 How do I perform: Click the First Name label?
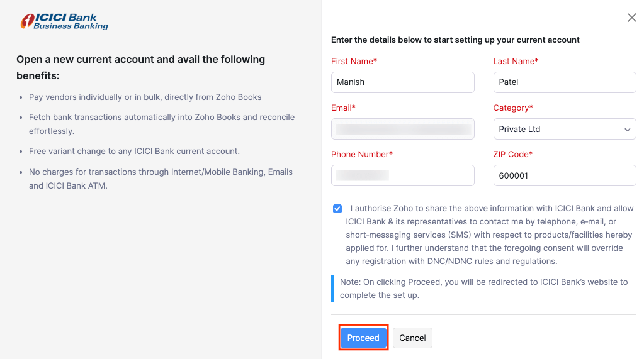tap(354, 61)
